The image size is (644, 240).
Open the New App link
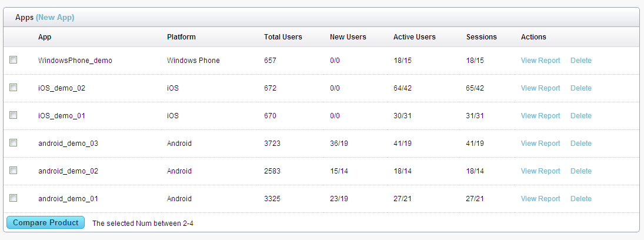(55, 18)
